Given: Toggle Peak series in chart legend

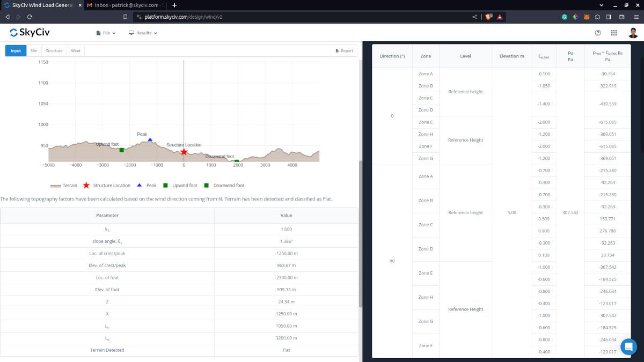Looking at the screenshot, I should coord(147,186).
